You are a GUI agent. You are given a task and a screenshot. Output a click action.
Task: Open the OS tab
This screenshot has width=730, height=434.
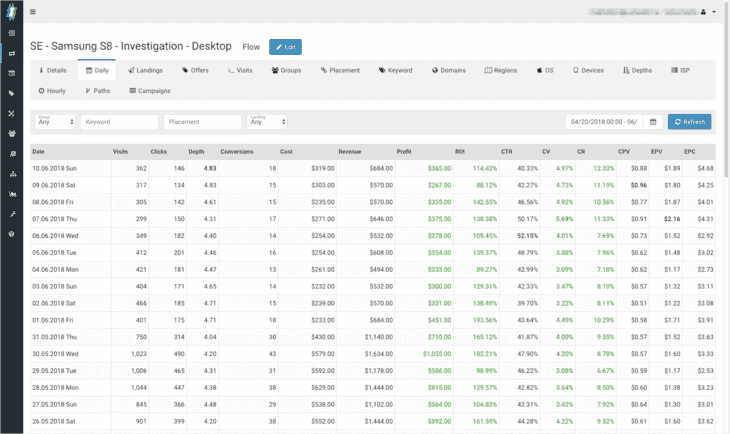[x=545, y=70]
